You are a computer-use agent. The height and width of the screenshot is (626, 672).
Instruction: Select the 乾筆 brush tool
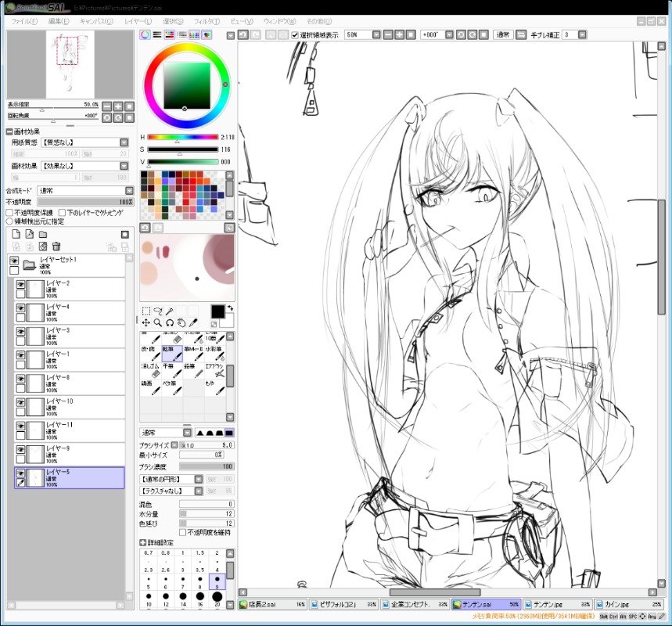pos(172,354)
